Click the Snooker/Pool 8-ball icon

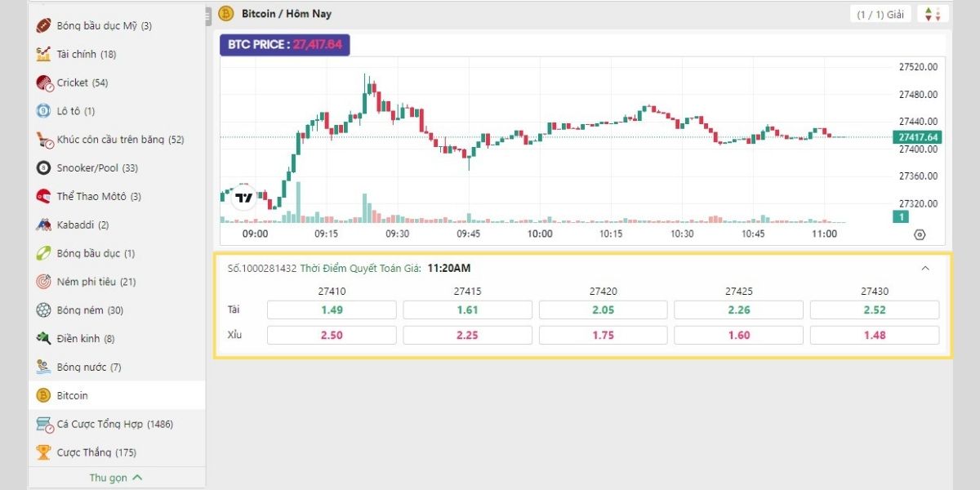tap(44, 168)
